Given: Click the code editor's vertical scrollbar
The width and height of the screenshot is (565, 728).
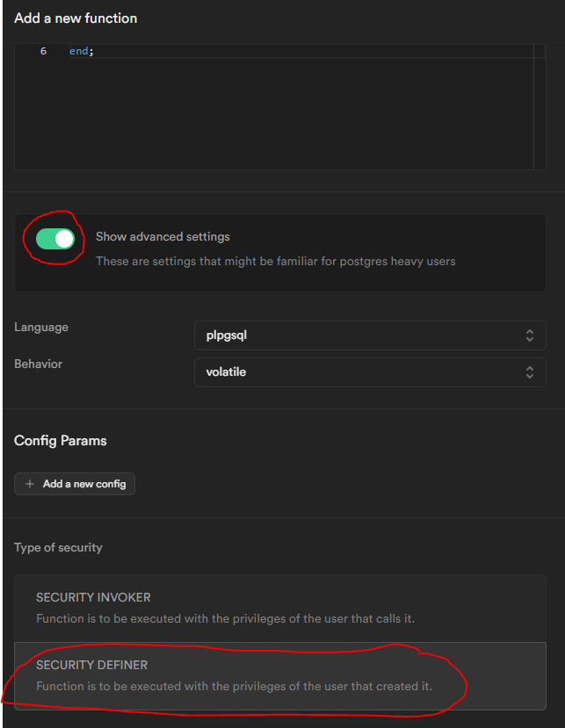Looking at the screenshot, I should [x=539, y=105].
